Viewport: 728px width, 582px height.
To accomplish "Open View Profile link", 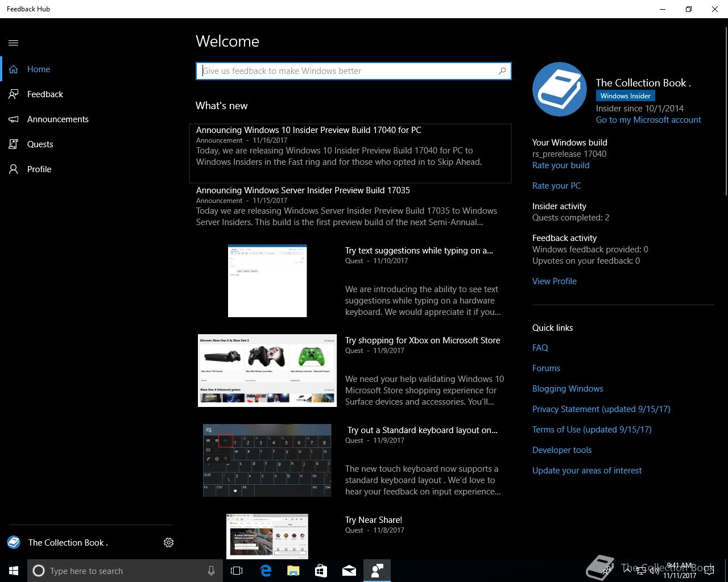I will [555, 281].
